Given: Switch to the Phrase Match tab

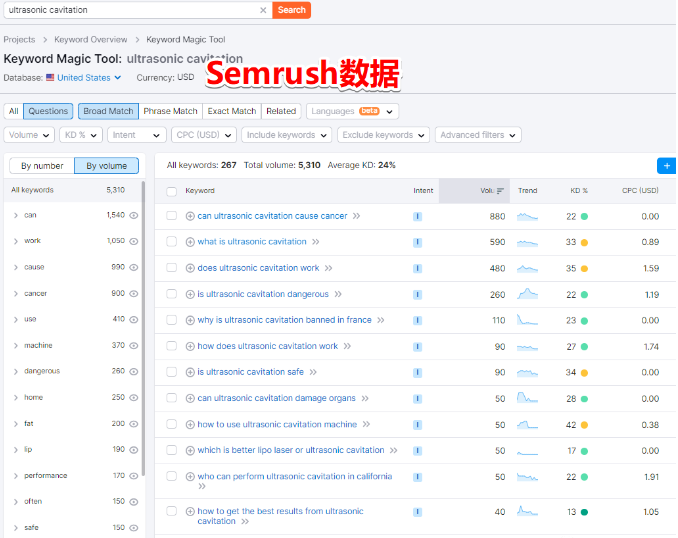Looking at the screenshot, I should point(170,111).
